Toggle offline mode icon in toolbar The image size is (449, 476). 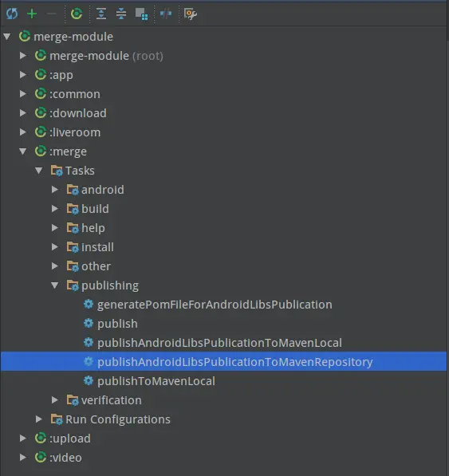(166, 14)
